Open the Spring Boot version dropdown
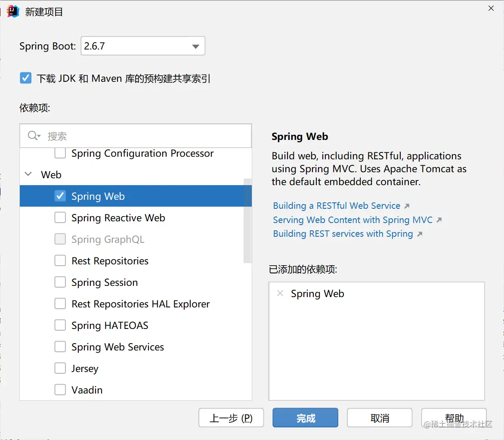 (195, 46)
